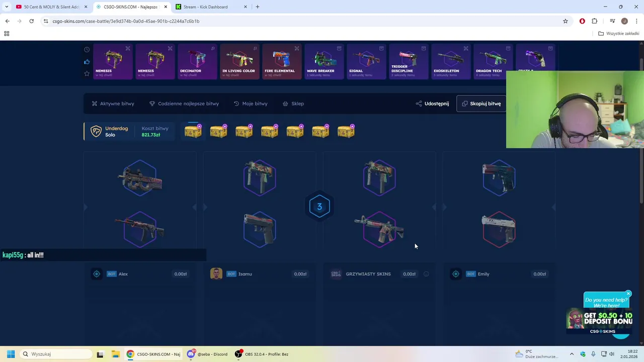Click the countdown hexagon showing 3
Screen dimensions: 644x362
[319, 207]
